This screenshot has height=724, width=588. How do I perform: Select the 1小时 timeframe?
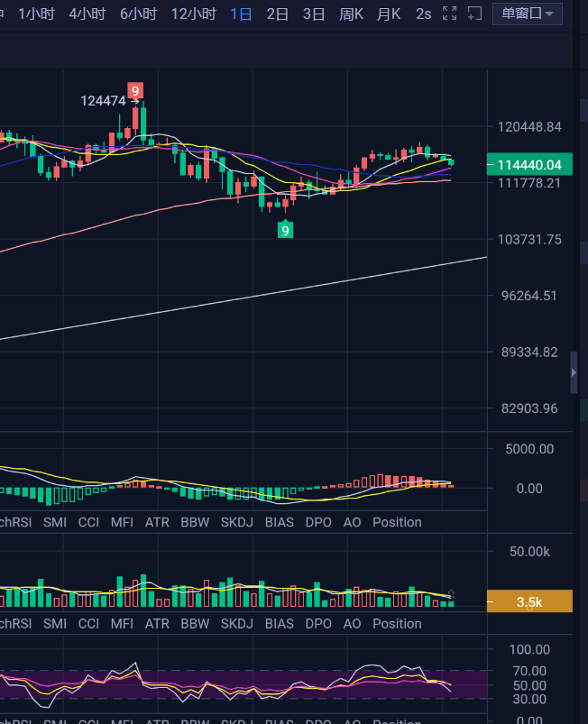coord(36,14)
